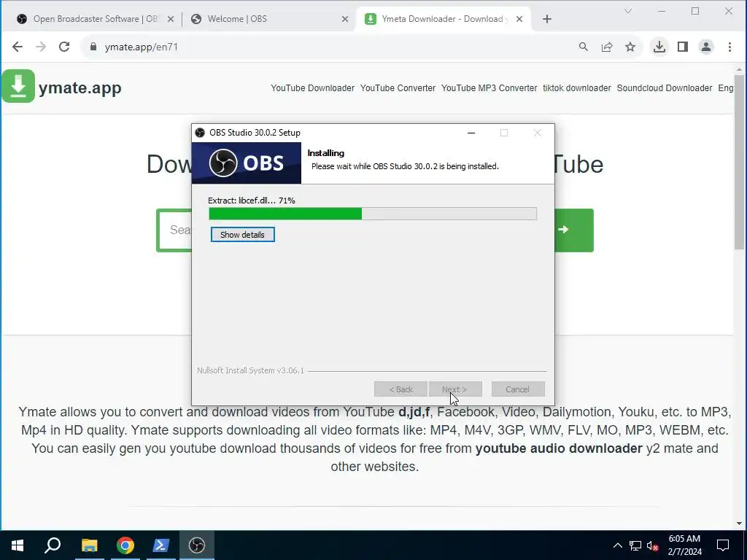This screenshot has width=747, height=560.
Task: Open the Windows notification center
Action: tap(723, 545)
